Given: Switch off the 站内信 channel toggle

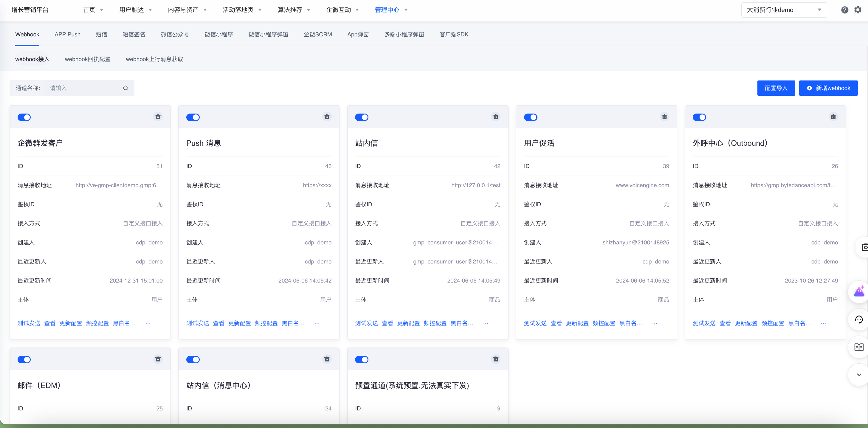Looking at the screenshot, I should (x=362, y=117).
